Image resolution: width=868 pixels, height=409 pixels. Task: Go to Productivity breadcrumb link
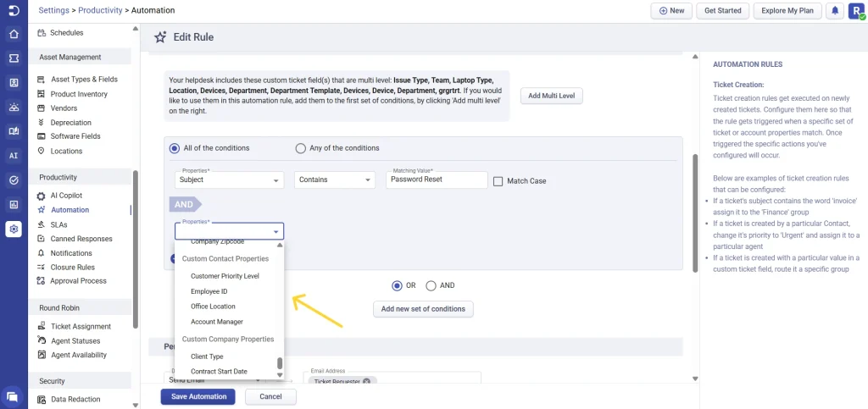[x=100, y=10]
